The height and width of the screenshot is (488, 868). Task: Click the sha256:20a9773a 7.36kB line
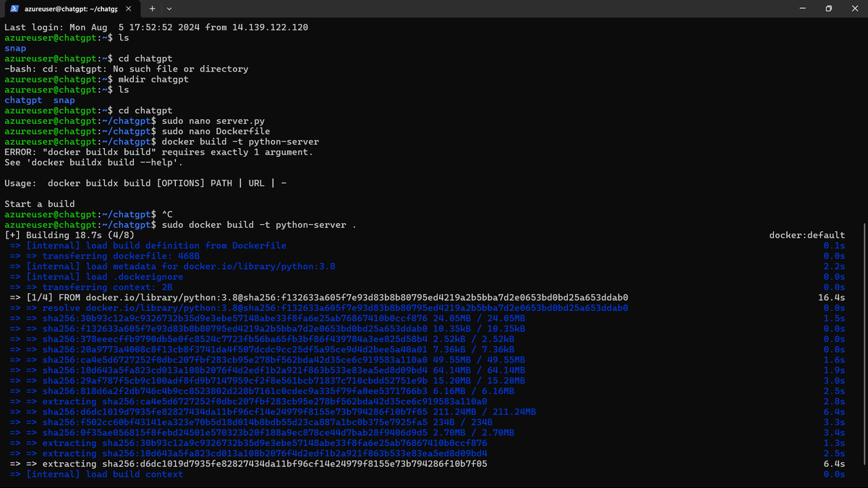tap(262, 350)
